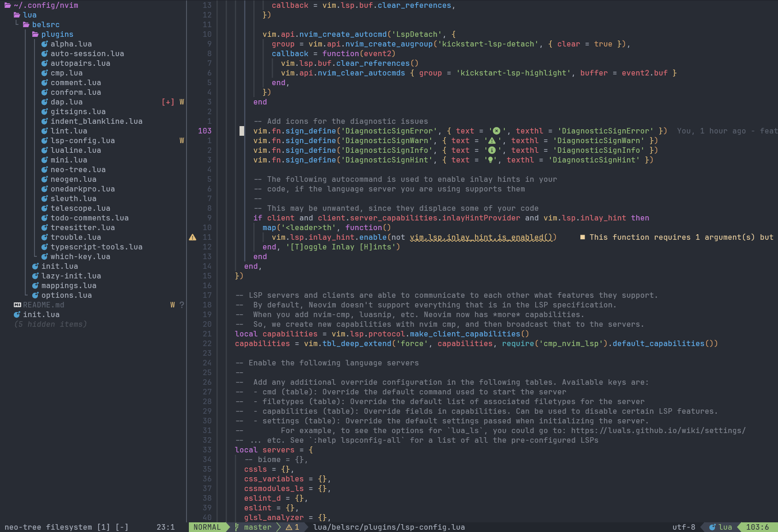Open telescope.lua in the plugins folder
The image size is (778, 532).
(81, 208)
